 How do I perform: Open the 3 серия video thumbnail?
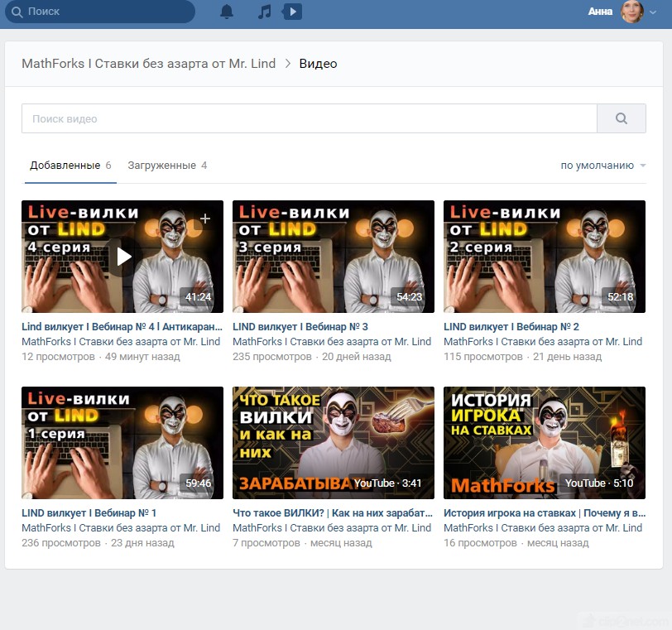334,257
